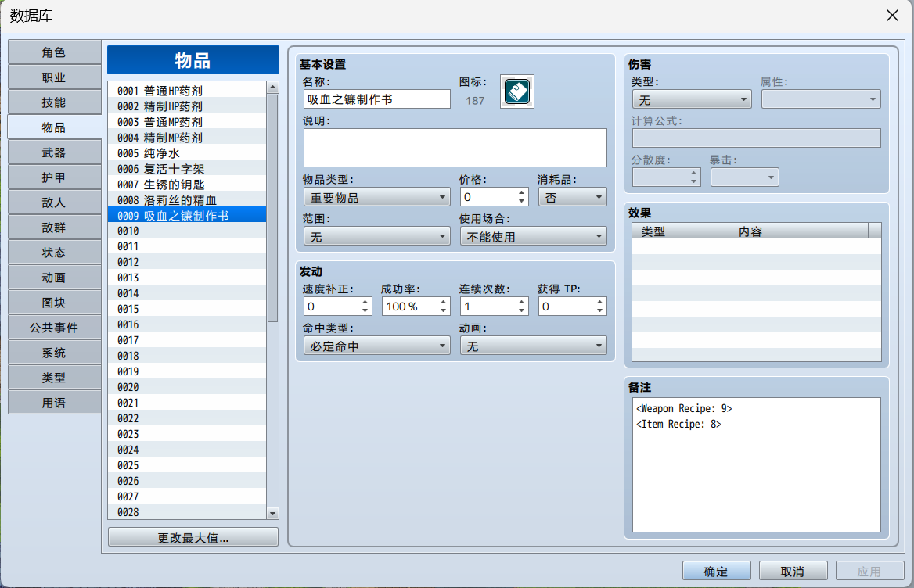Open the 用语 tab
The image size is (914, 588).
(54, 403)
